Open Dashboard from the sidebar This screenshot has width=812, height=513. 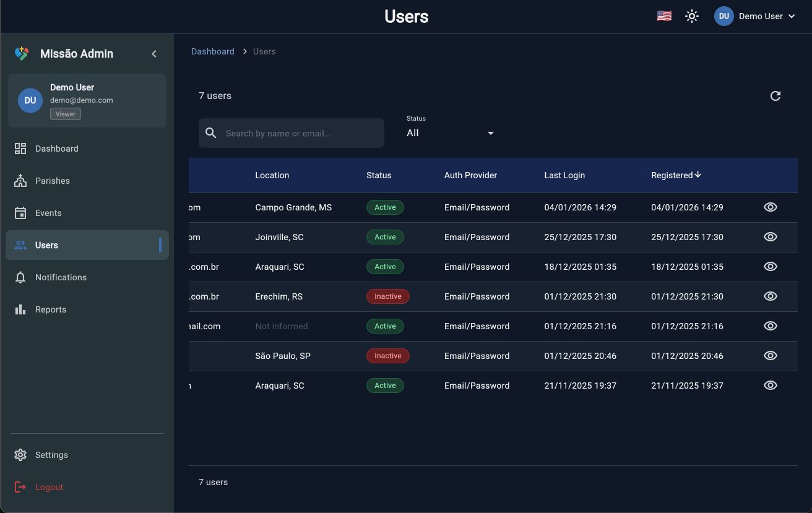[56, 149]
